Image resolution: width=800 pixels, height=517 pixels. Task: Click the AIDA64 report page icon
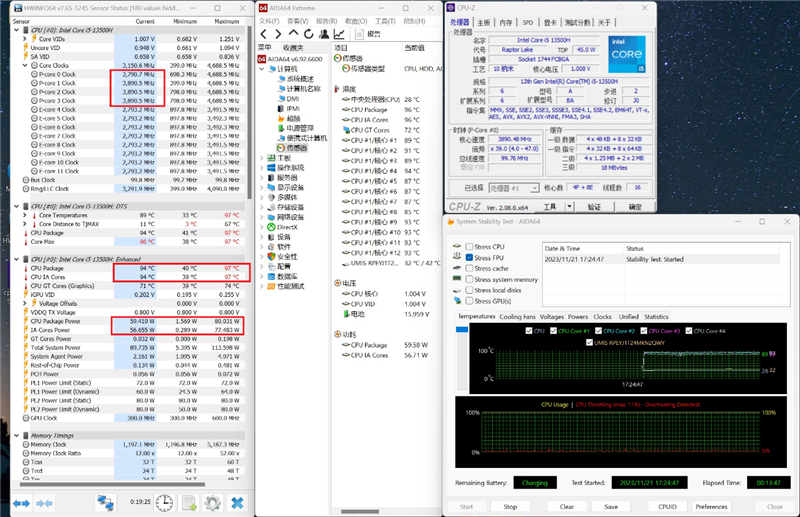(x=359, y=34)
